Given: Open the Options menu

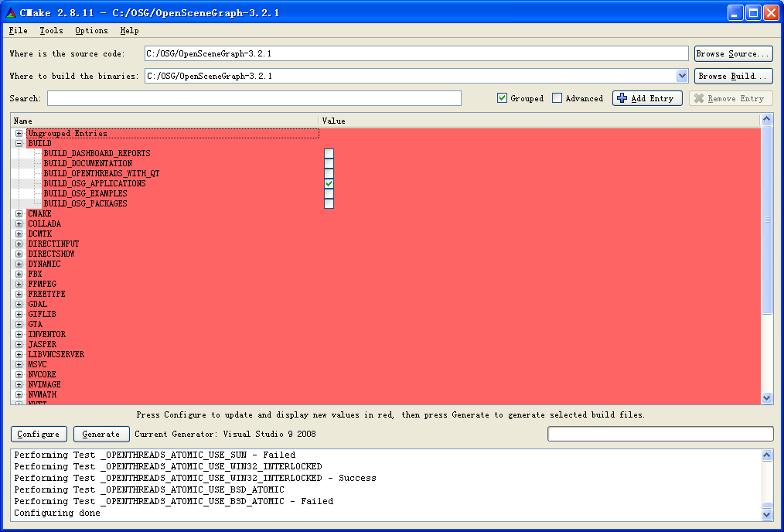Looking at the screenshot, I should (91, 30).
